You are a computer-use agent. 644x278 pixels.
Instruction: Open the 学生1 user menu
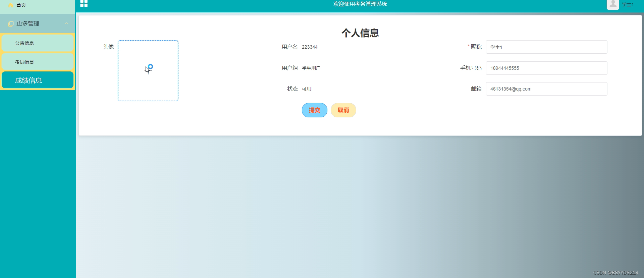click(x=628, y=5)
